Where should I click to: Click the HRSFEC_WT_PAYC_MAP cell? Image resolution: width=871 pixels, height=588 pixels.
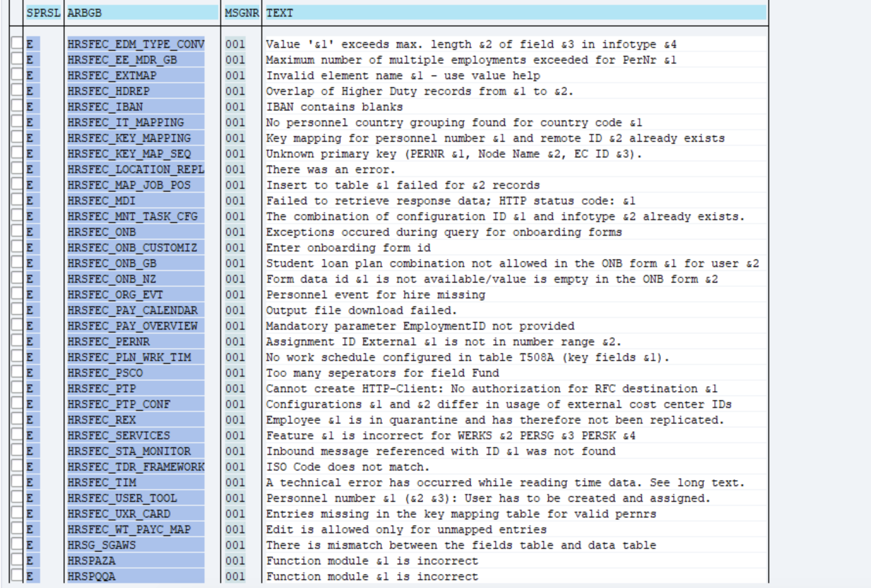[x=136, y=529]
